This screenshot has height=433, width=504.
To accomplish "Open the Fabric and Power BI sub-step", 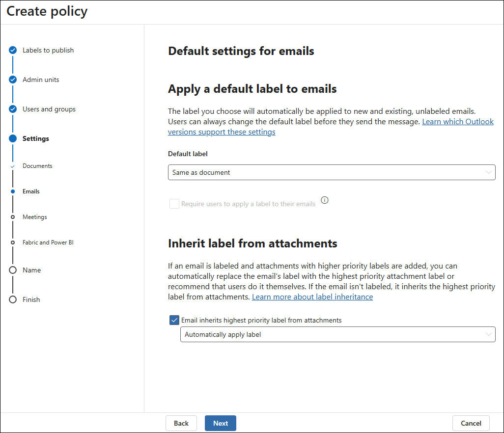I will coord(48,243).
